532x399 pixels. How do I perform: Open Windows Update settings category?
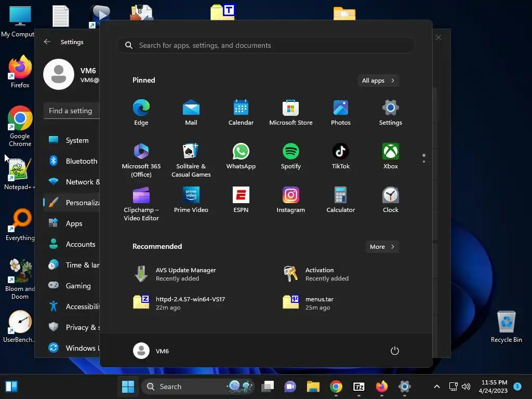71,348
